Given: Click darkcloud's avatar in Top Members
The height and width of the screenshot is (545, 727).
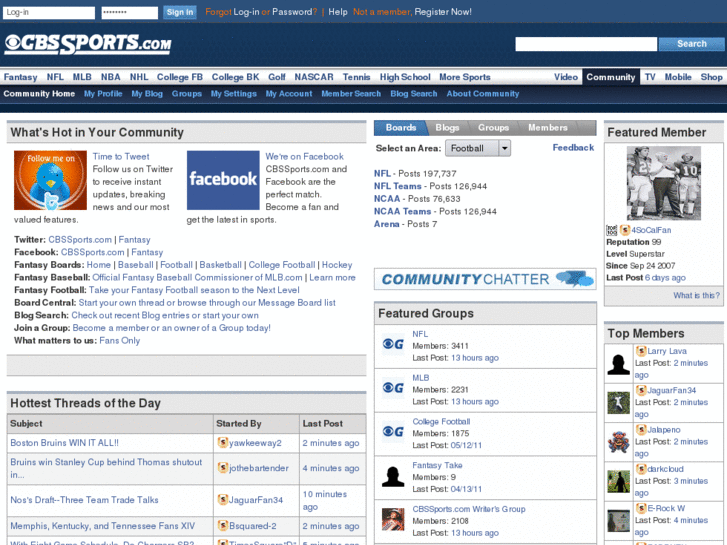Looking at the screenshot, I should [619, 481].
